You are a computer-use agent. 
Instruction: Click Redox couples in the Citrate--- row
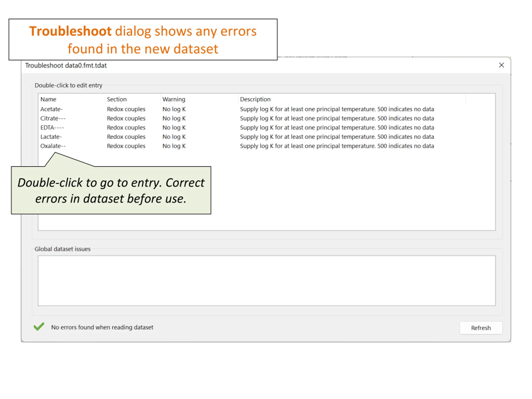(126, 118)
